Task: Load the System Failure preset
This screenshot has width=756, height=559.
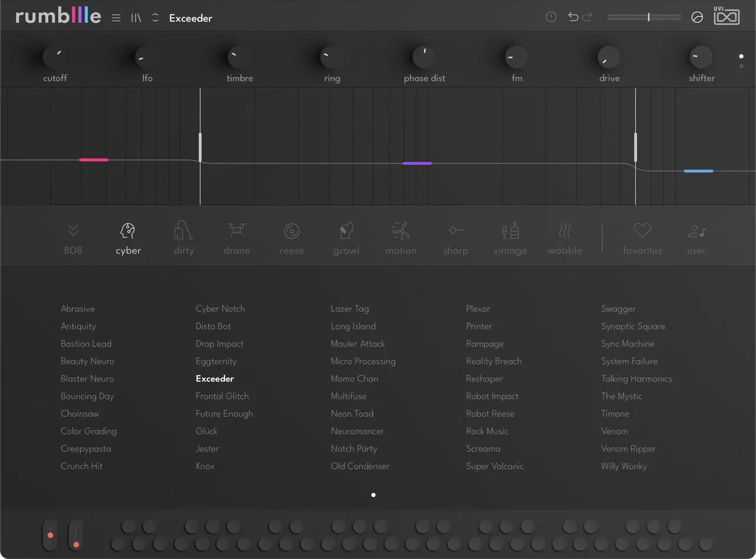Action: click(x=629, y=361)
